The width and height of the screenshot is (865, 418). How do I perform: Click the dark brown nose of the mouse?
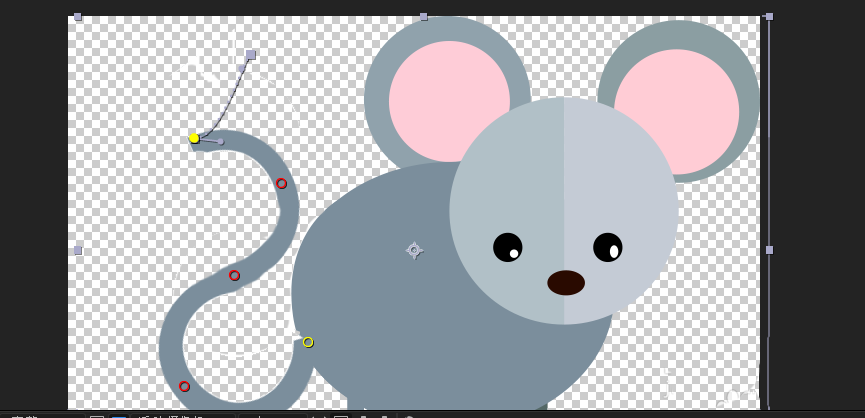[x=566, y=283]
